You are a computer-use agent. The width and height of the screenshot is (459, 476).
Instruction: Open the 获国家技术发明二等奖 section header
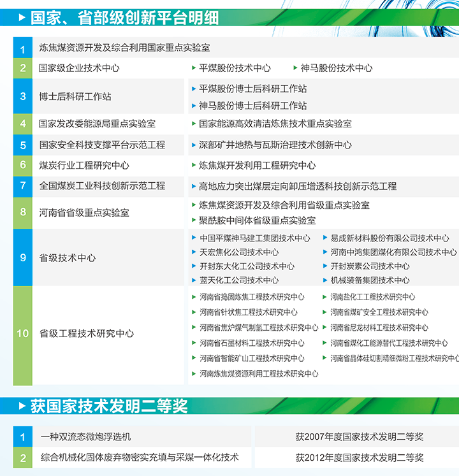click(109, 406)
